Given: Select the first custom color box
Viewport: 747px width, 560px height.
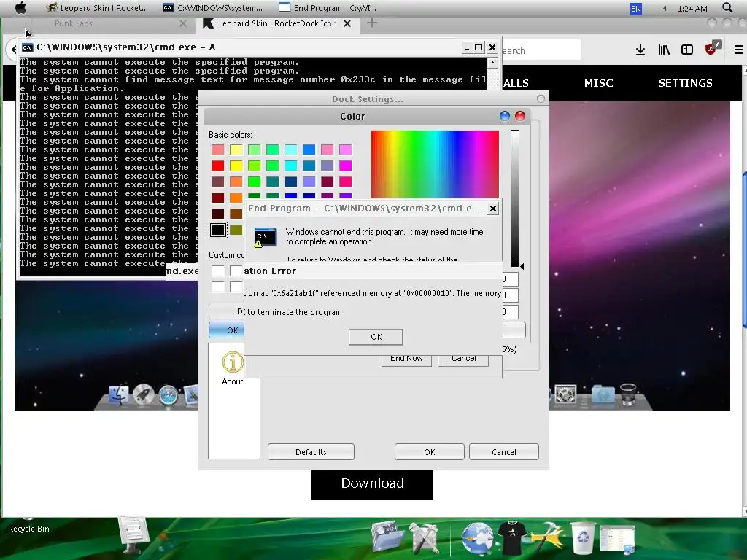Looking at the screenshot, I should [217, 271].
